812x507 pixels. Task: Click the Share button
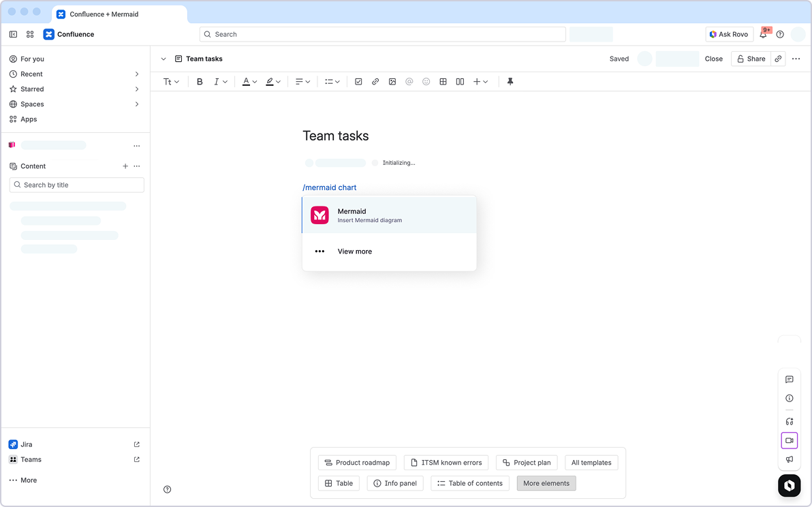(751, 59)
